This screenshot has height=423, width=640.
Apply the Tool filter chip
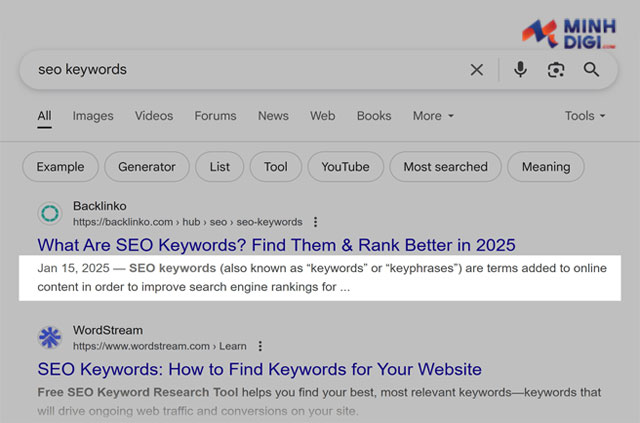(276, 167)
